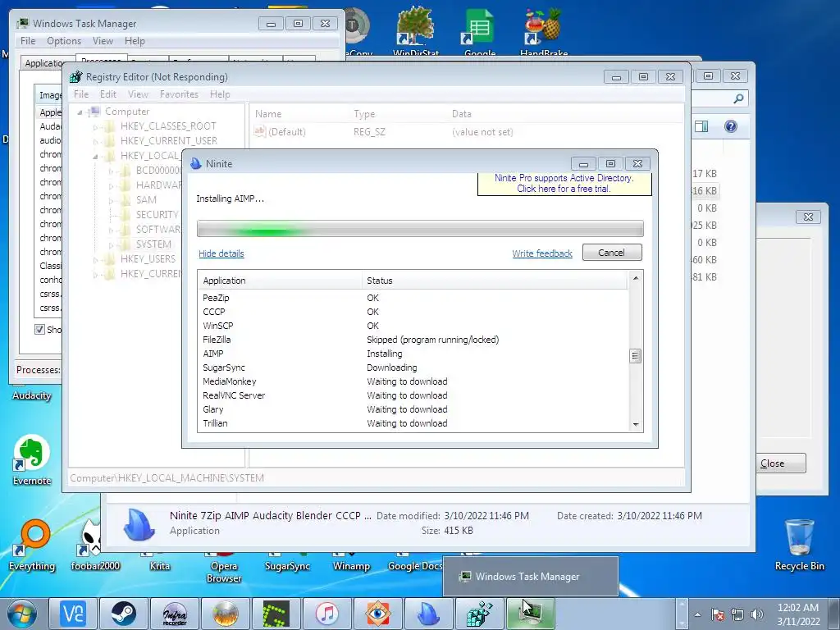
Task: Select the Recycle Bin icon
Action: pos(799,545)
